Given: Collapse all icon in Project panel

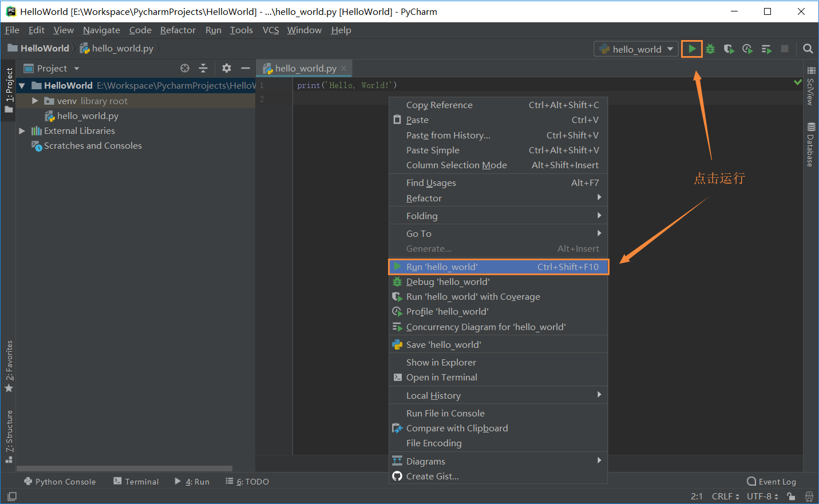Looking at the screenshot, I should pos(203,68).
